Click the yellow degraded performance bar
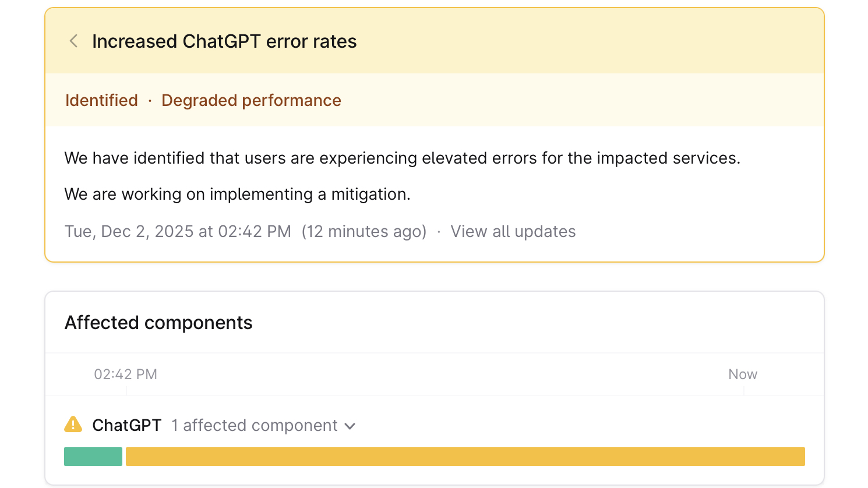 [x=466, y=457]
